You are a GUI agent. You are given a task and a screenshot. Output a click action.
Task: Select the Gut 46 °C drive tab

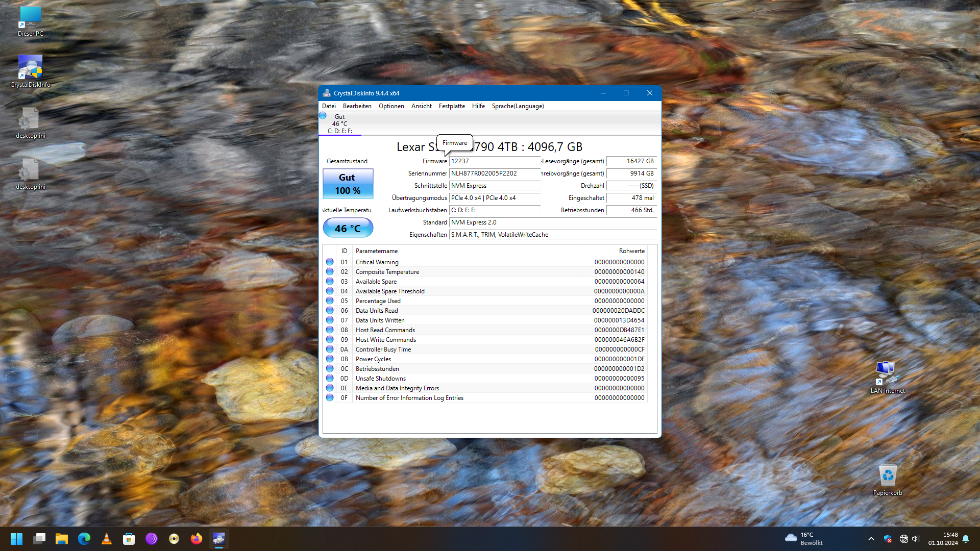[x=339, y=123]
